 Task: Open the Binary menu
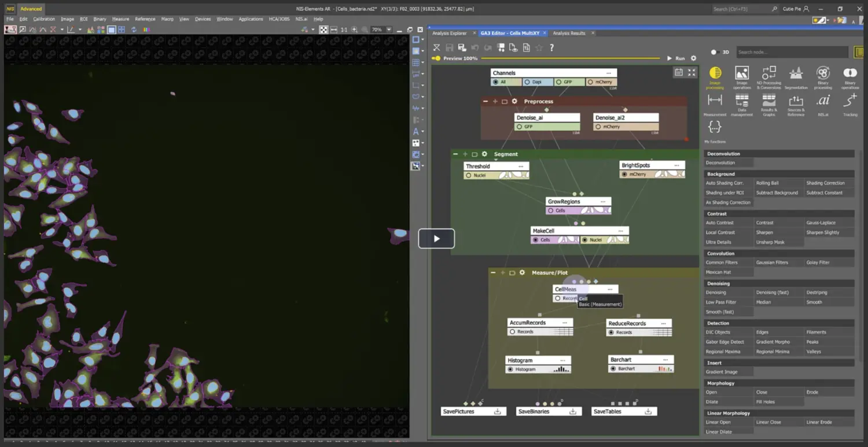pos(100,19)
